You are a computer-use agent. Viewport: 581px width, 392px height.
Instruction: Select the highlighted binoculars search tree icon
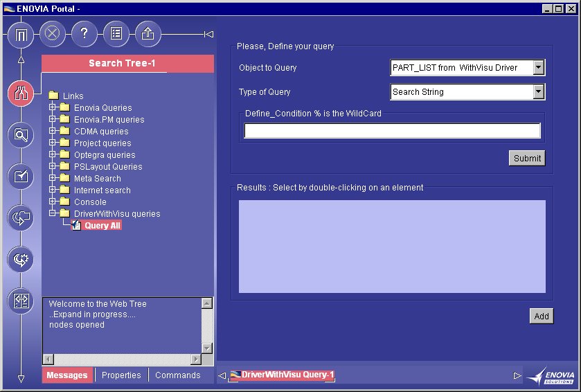point(21,93)
